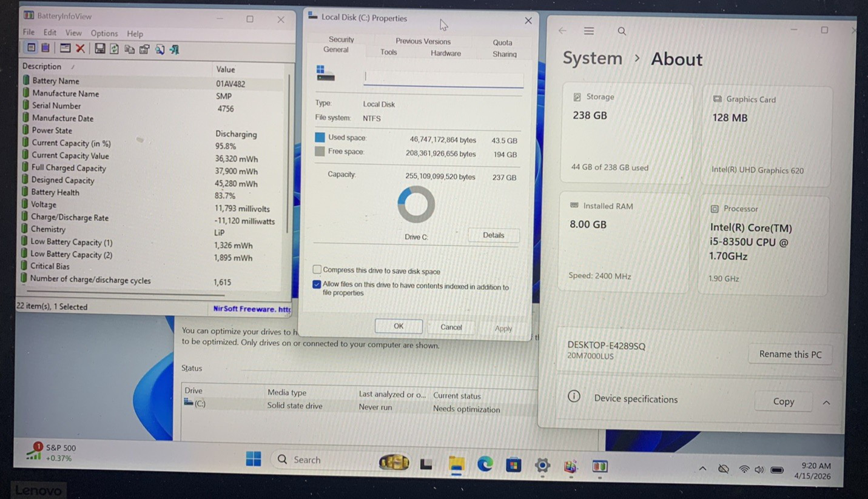This screenshot has height=499, width=868.
Task: Open the S&P 500 widget on taskbar
Action: pos(51,452)
